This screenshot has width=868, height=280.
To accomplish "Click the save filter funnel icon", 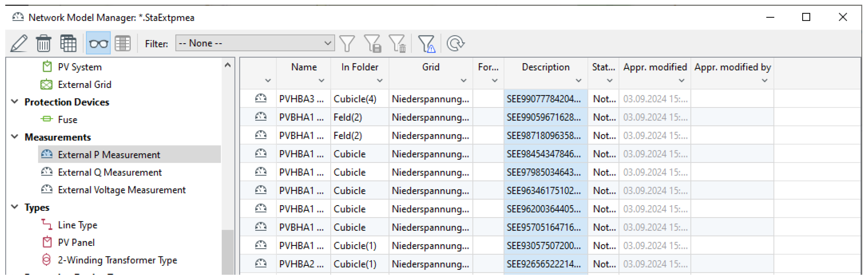I will [372, 44].
